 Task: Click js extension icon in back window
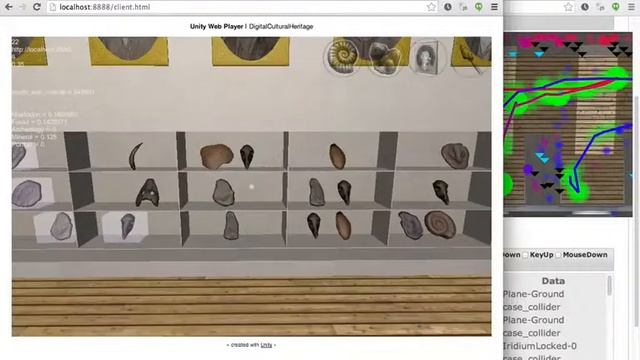[600, 7]
